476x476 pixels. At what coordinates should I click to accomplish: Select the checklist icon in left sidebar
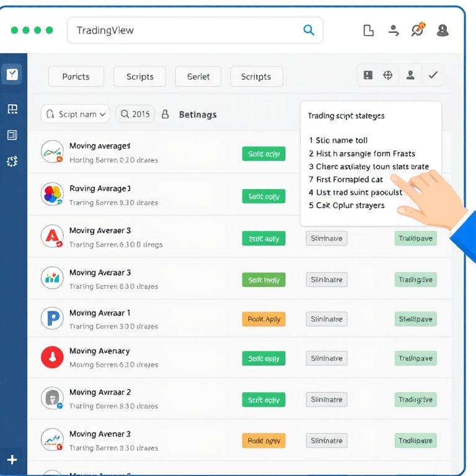pos(12,75)
